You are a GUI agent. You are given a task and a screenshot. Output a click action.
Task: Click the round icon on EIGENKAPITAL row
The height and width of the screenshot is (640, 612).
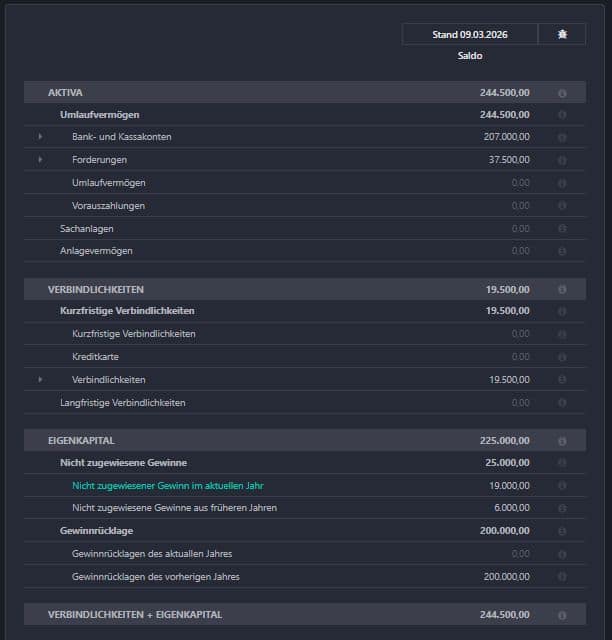562,441
